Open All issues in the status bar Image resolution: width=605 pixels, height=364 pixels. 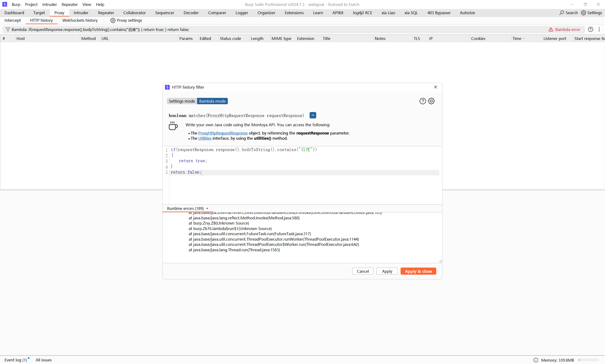[44, 360]
